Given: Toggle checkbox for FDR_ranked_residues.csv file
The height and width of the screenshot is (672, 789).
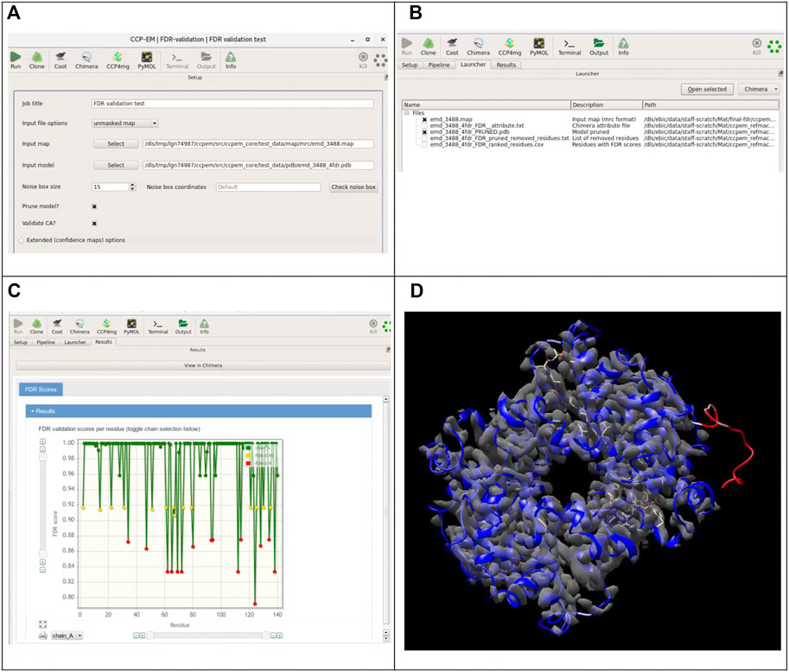Looking at the screenshot, I should 424,145.
